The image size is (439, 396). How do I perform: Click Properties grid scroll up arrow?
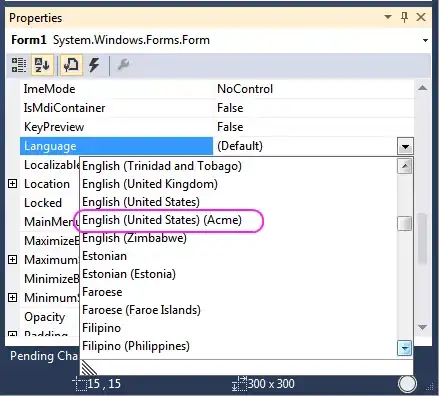pyautogui.click(x=422, y=88)
